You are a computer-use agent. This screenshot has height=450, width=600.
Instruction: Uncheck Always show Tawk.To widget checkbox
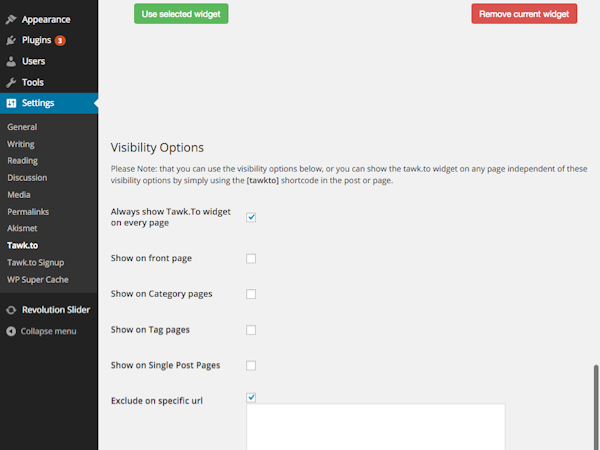[251, 217]
